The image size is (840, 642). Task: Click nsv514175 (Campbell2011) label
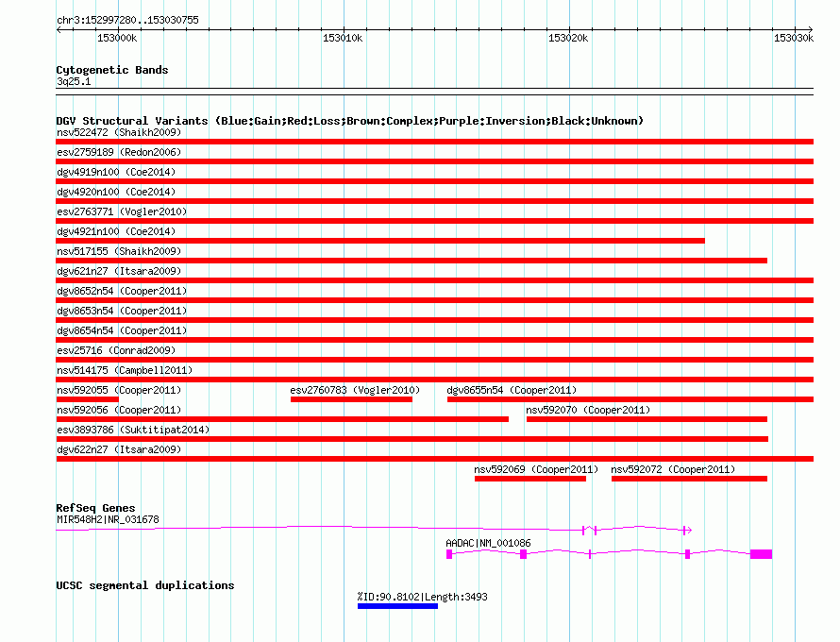tap(125, 370)
